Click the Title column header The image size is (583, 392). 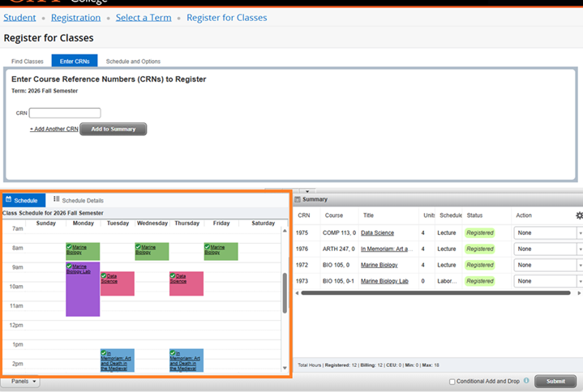pos(368,215)
